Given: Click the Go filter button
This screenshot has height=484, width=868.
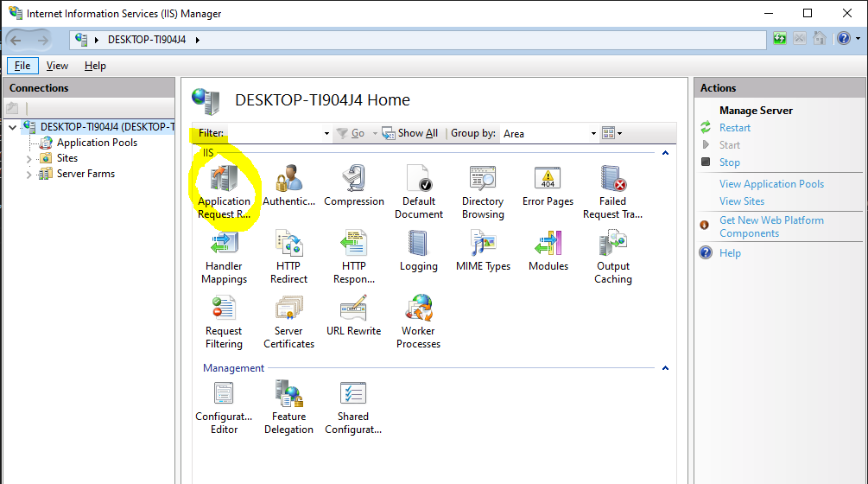Looking at the screenshot, I should (351, 133).
